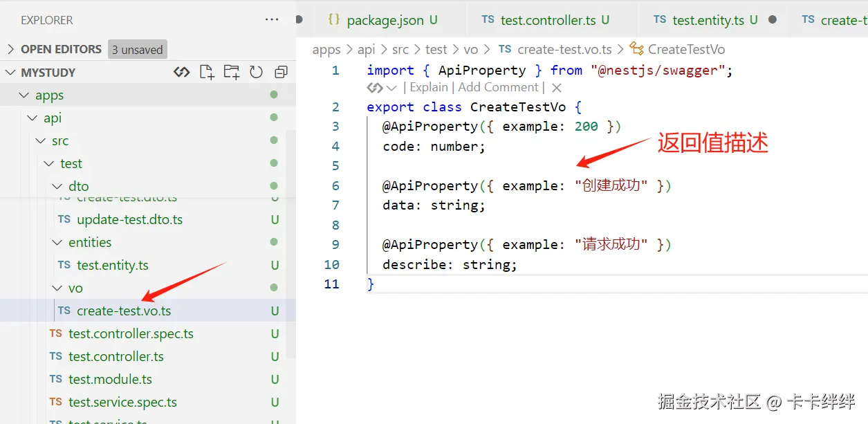Open Explorer views and more actions menu

(x=272, y=20)
